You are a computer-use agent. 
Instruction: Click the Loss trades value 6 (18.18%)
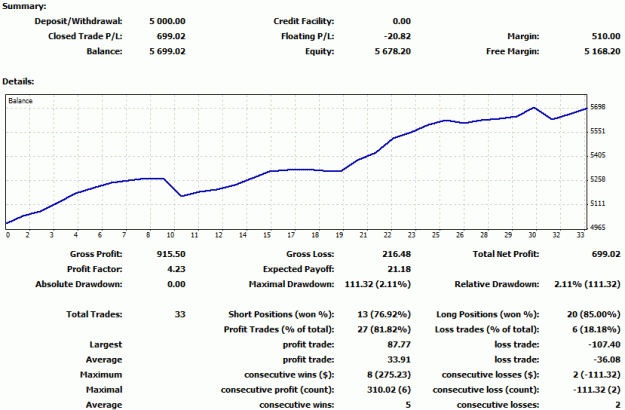pyautogui.click(x=596, y=330)
